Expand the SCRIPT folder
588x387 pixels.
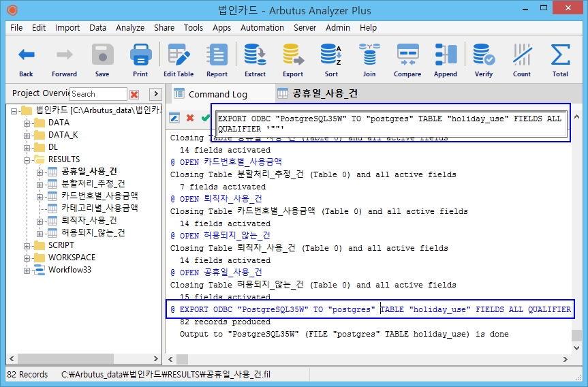(x=27, y=246)
